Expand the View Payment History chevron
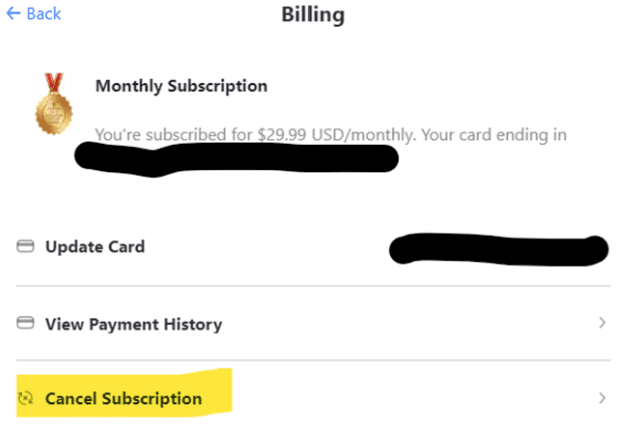The image size is (627, 434). click(602, 323)
